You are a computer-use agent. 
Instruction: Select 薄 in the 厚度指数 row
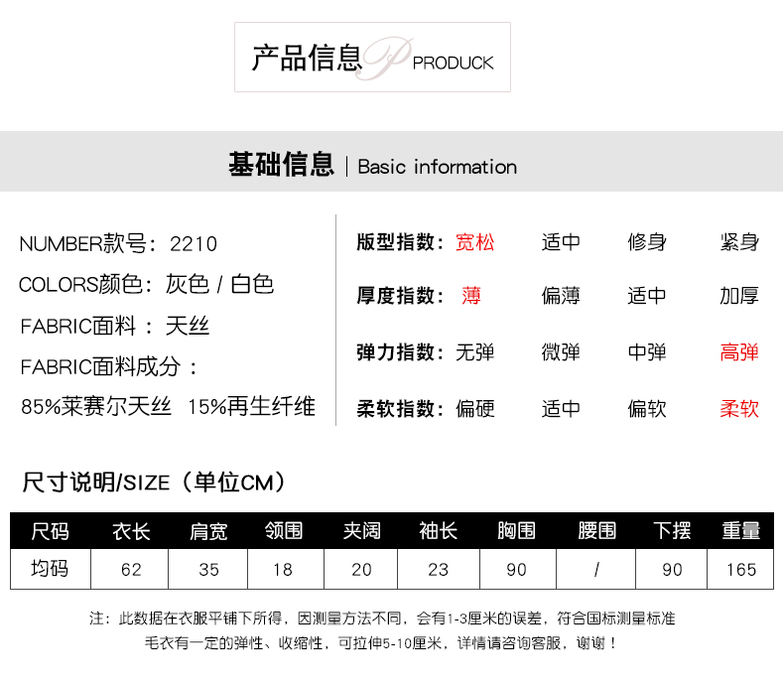pyautogui.click(x=471, y=296)
